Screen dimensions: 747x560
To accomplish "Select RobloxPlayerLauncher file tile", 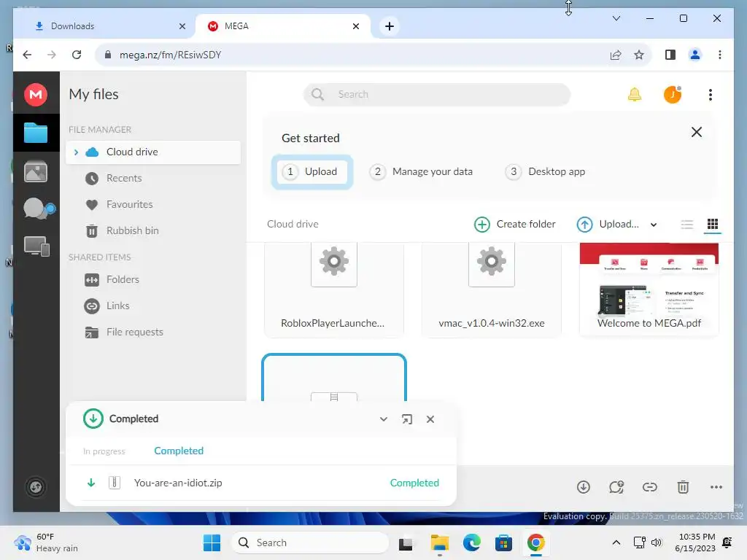I will 333,289.
